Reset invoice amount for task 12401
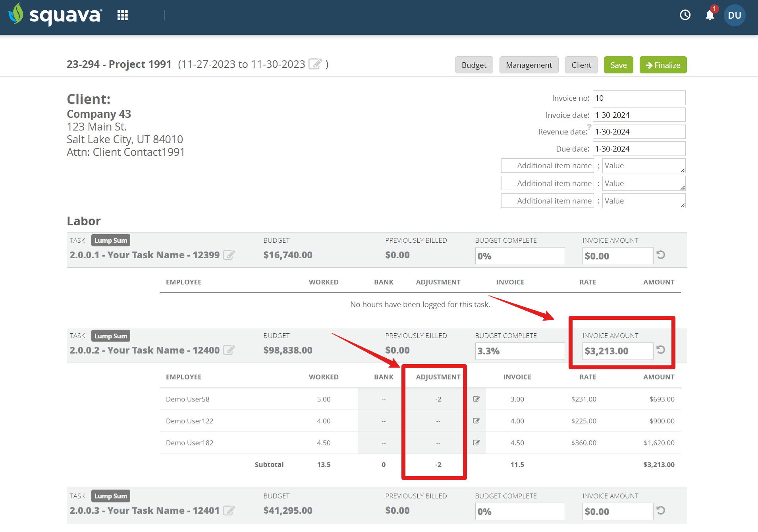This screenshot has height=532, width=758. (x=661, y=510)
